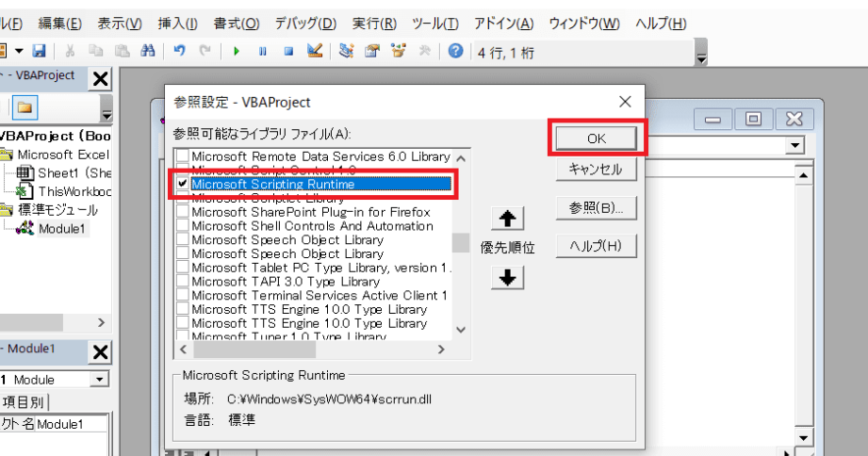Confirm references with OK button

tap(597, 138)
